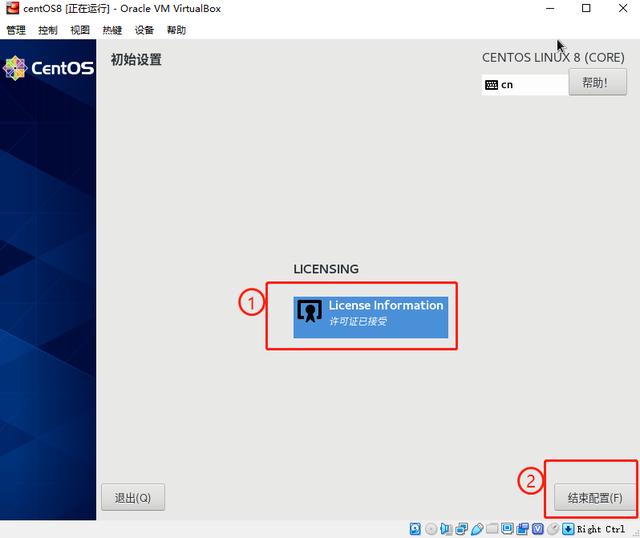Image resolution: width=640 pixels, height=538 pixels.
Task: Click the shared folders status icon
Action: tap(492, 529)
